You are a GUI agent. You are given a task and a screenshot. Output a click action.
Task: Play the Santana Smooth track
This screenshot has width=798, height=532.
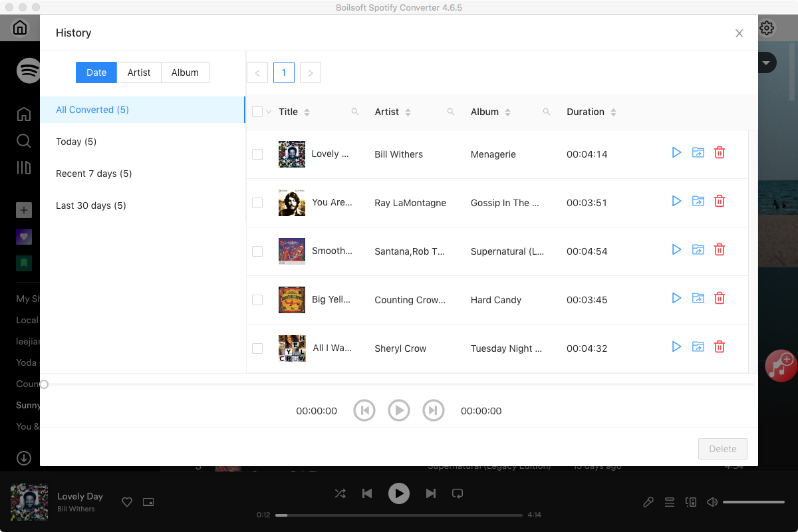(x=676, y=249)
